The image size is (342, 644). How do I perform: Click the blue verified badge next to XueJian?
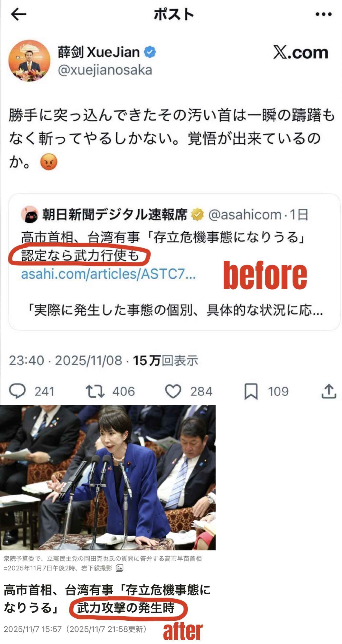coord(150,52)
